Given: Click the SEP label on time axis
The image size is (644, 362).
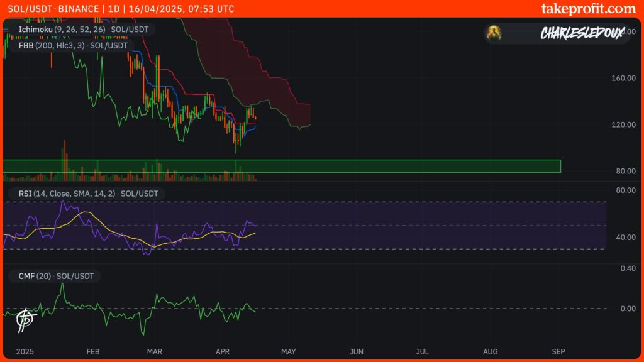Looking at the screenshot, I should point(557,351).
